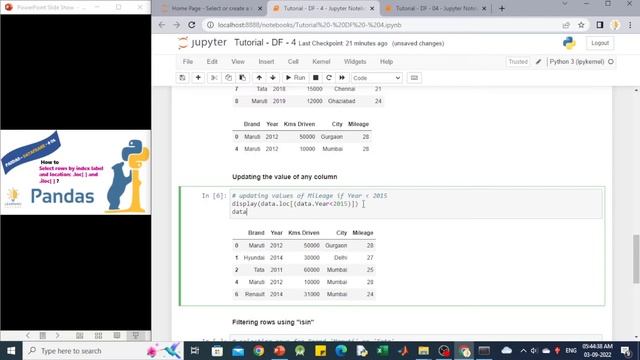The height and width of the screenshot is (360, 640).
Task: Move the selected cell down
Action: tap(273, 78)
